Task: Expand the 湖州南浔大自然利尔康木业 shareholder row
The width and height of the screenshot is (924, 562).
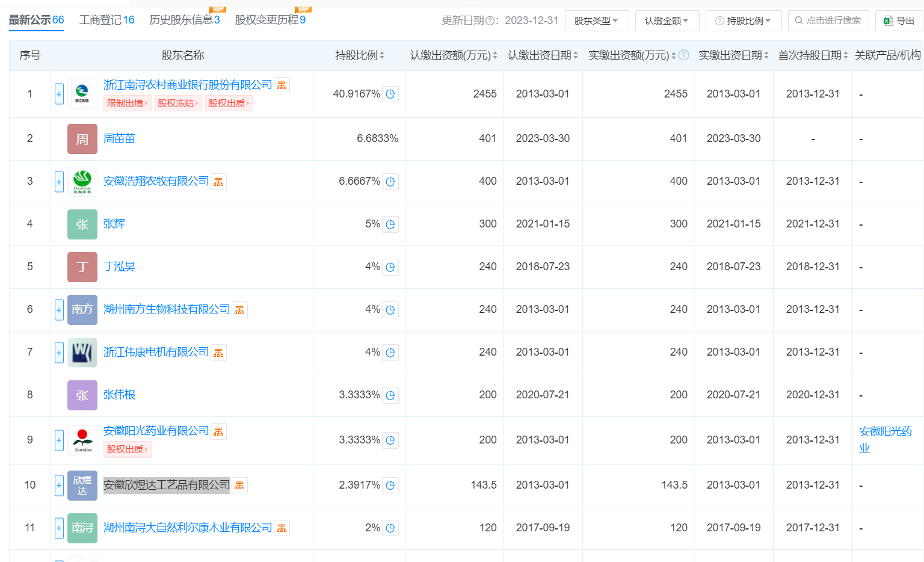Action: (x=59, y=528)
